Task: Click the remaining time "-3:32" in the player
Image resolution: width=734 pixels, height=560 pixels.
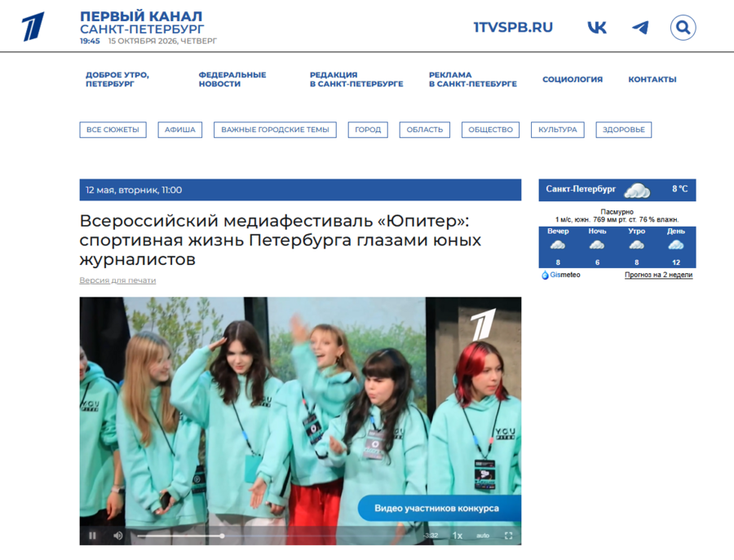Action: coord(431,536)
